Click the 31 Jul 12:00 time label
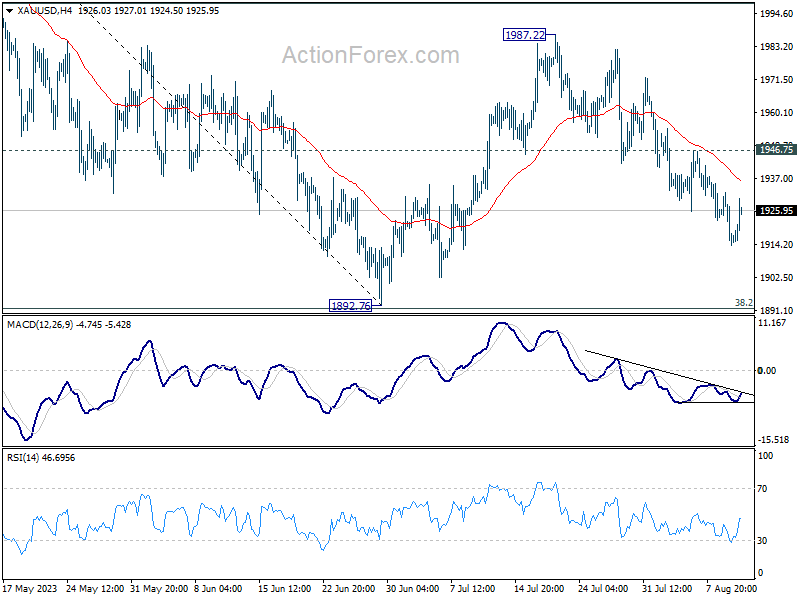 pos(667,588)
